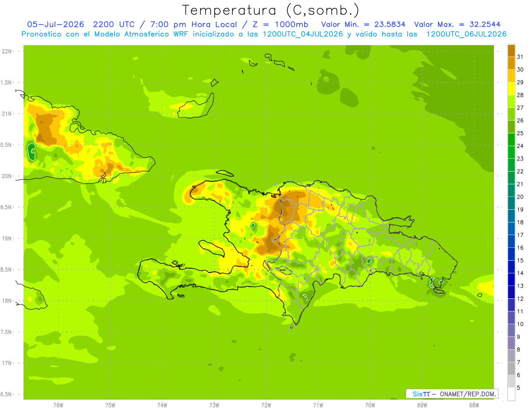Pick the gray swatch between 6 and 7
Screen dimensions: 532x411
(511, 368)
